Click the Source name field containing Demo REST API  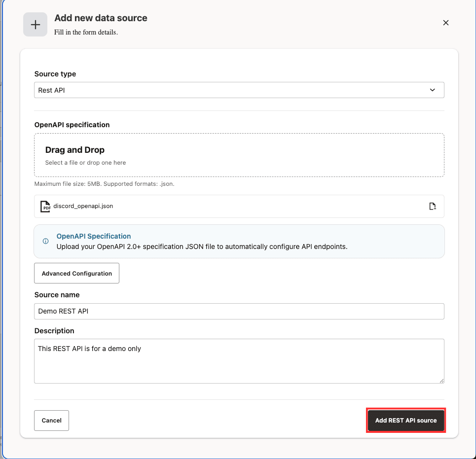pos(239,311)
